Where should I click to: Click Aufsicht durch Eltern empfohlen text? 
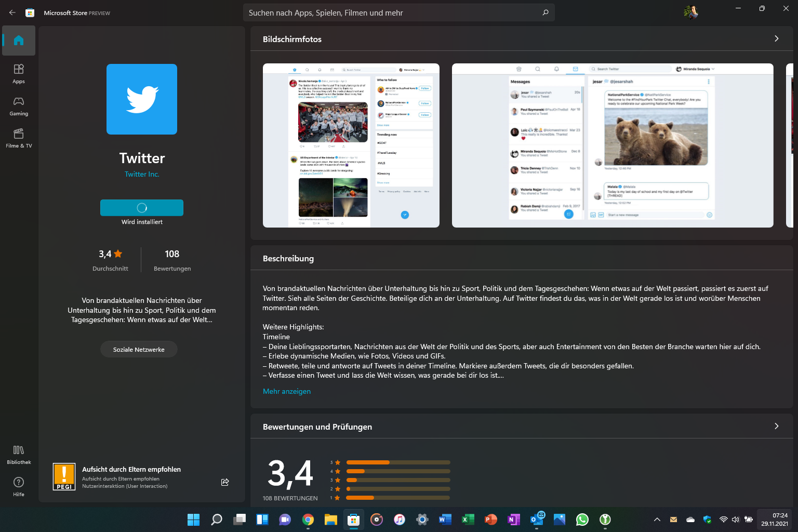131,469
